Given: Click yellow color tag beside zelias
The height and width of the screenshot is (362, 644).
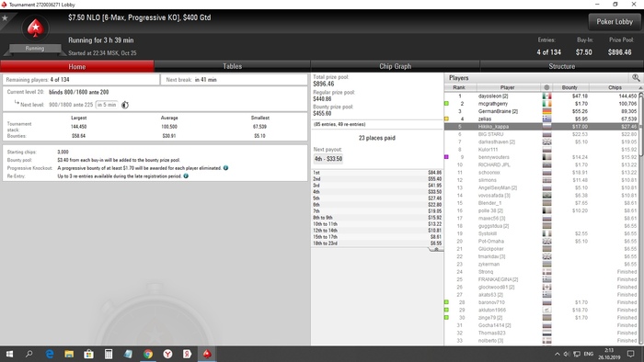Looking at the screenshot, I should [446, 119].
